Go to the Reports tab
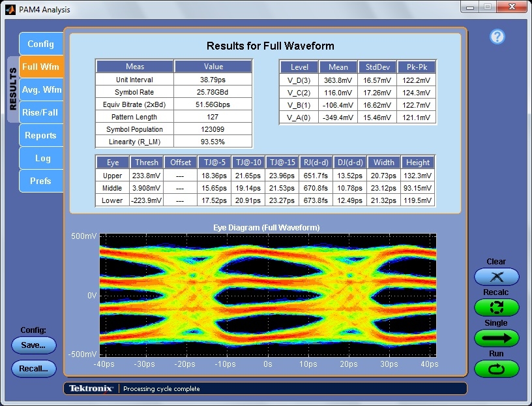The height and width of the screenshot is (406, 532). click(40, 135)
